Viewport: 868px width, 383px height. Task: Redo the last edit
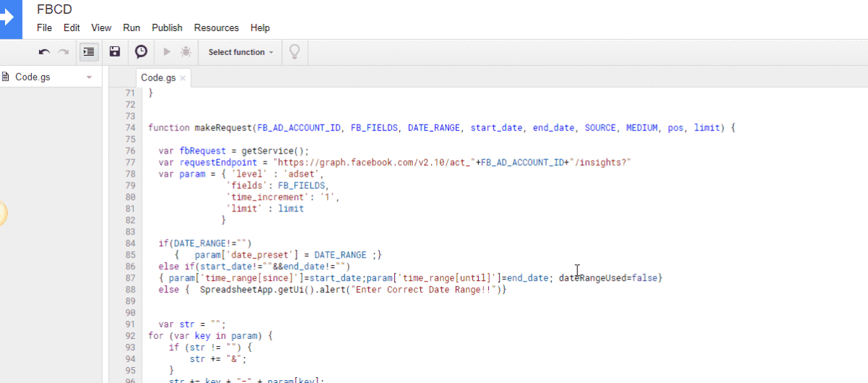[x=64, y=52]
